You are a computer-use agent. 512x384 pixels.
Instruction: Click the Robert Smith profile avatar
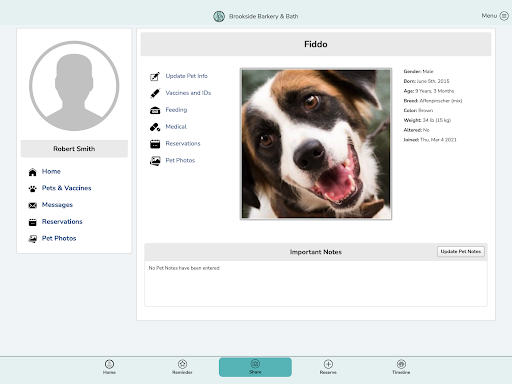(74, 86)
